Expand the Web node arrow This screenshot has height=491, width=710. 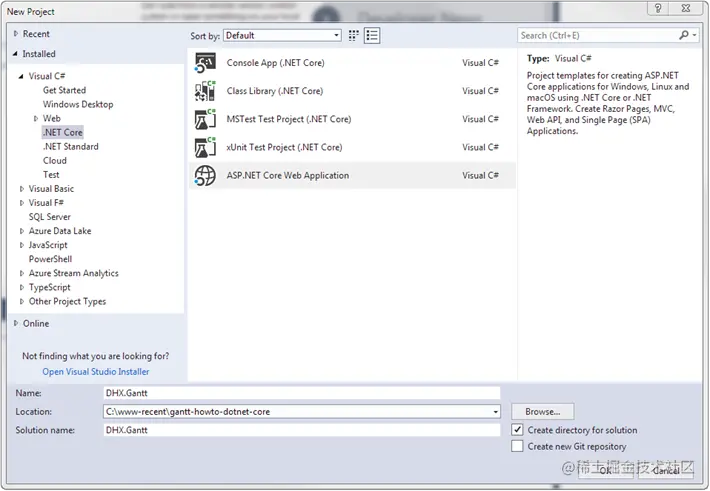36,119
